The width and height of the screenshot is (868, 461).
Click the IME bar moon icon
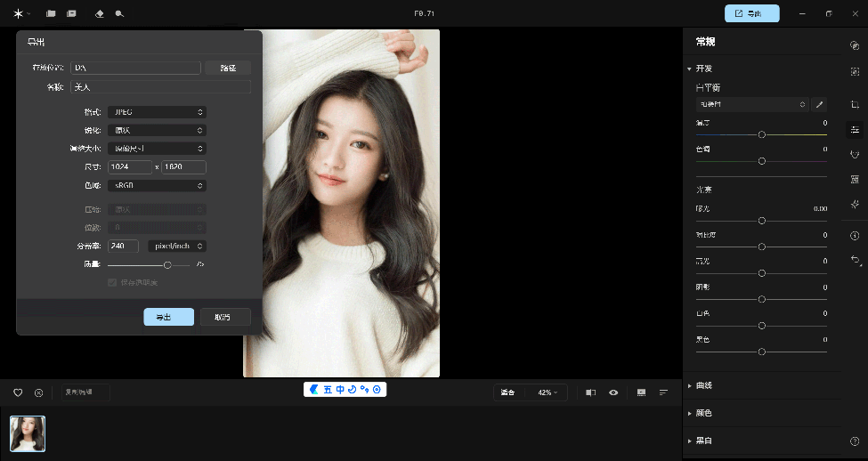pos(352,390)
